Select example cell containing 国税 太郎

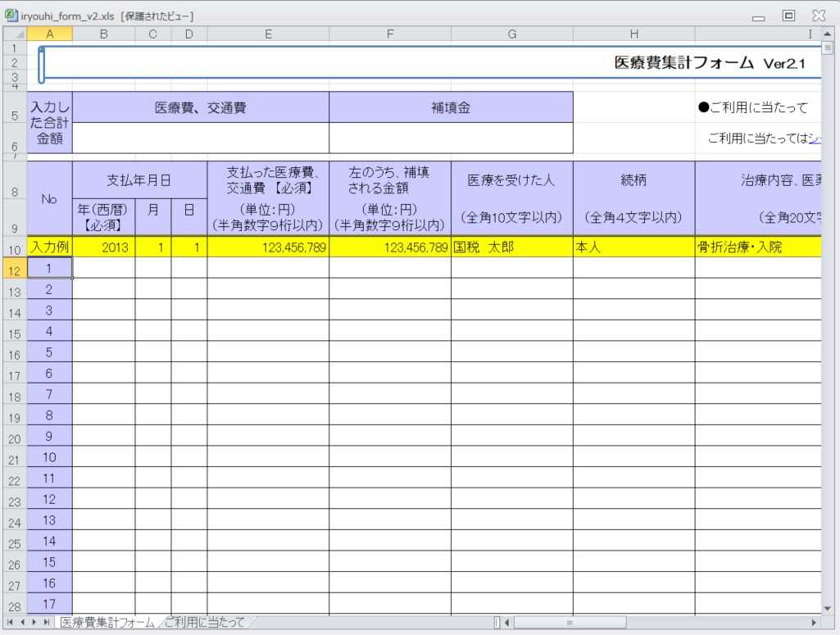pyautogui.click(x=511, y=247)
